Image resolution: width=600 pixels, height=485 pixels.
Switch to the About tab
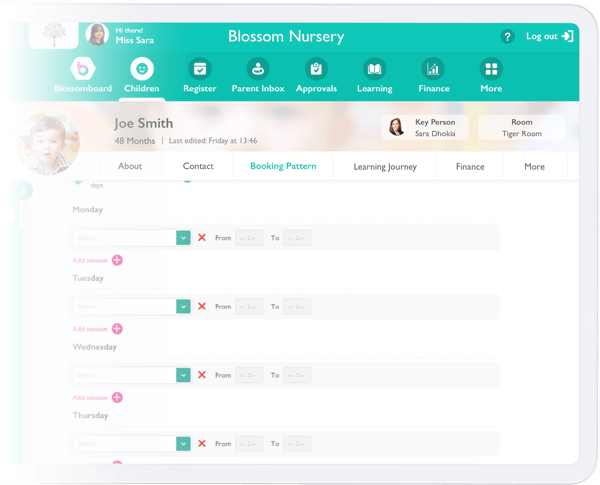click(130, 166)
